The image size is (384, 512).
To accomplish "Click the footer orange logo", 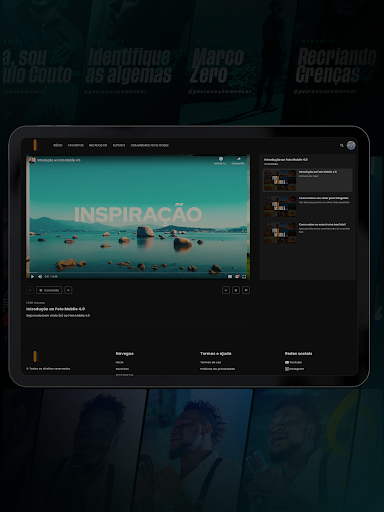I will 35,356.
